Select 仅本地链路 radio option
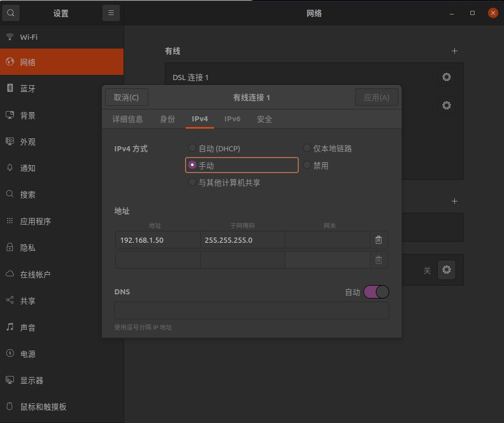Viewport: 504px width, 423px height. (328, 148)
